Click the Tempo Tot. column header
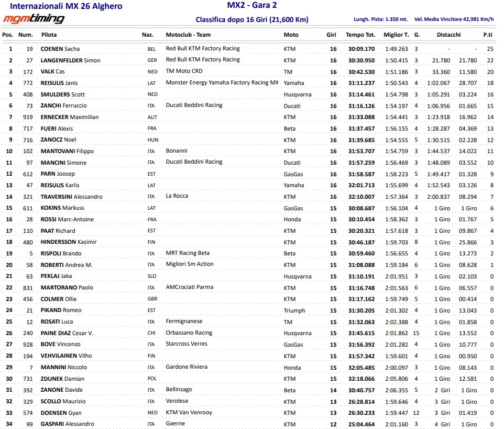The image size is (504, 429). [360, 35]
